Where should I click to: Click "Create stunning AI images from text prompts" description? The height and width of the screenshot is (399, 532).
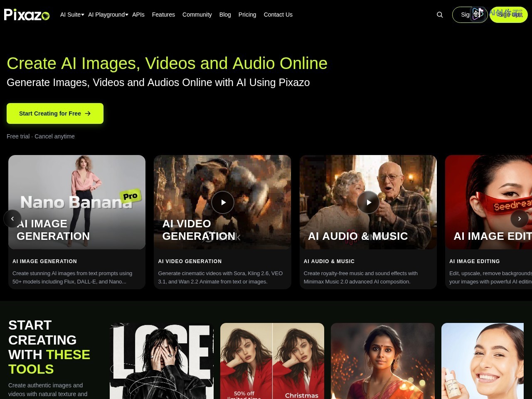(x=72, y=277)
